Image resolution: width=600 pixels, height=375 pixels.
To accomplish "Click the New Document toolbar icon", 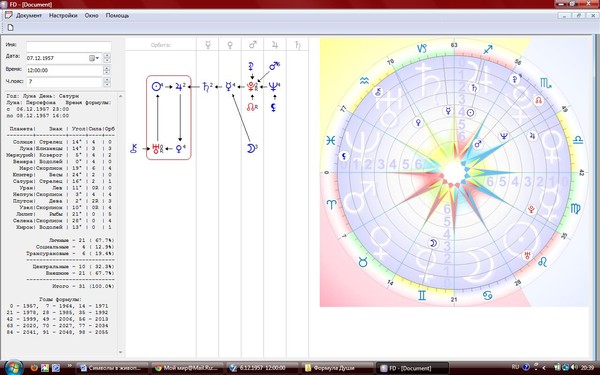I will coord(11,28).
